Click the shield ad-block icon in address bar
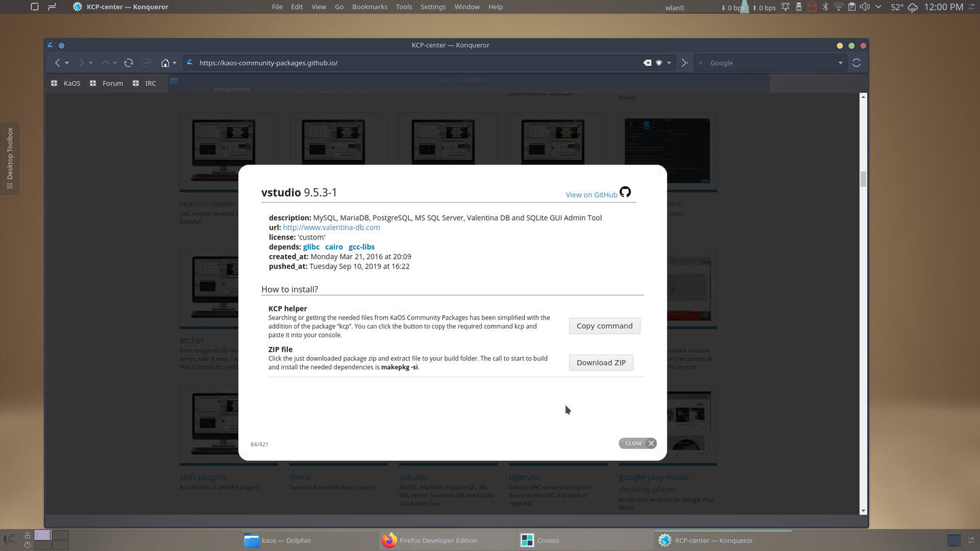980x551 pixels. 659,63
